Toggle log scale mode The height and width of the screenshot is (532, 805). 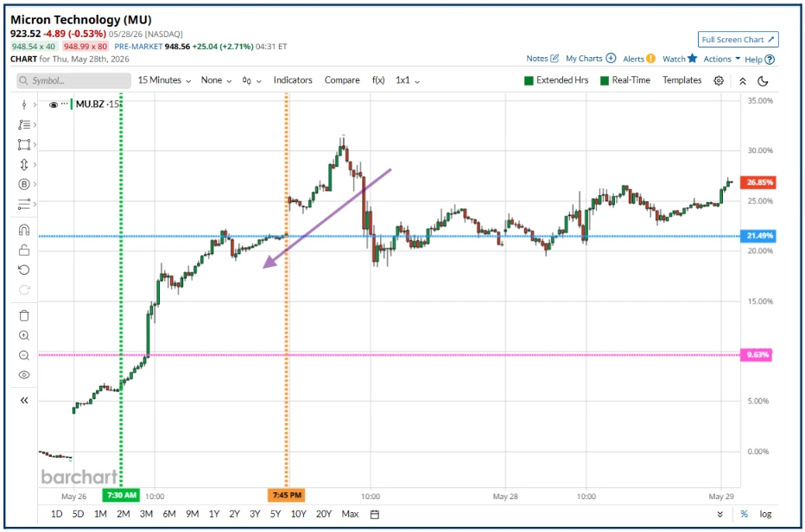(765, 514)
